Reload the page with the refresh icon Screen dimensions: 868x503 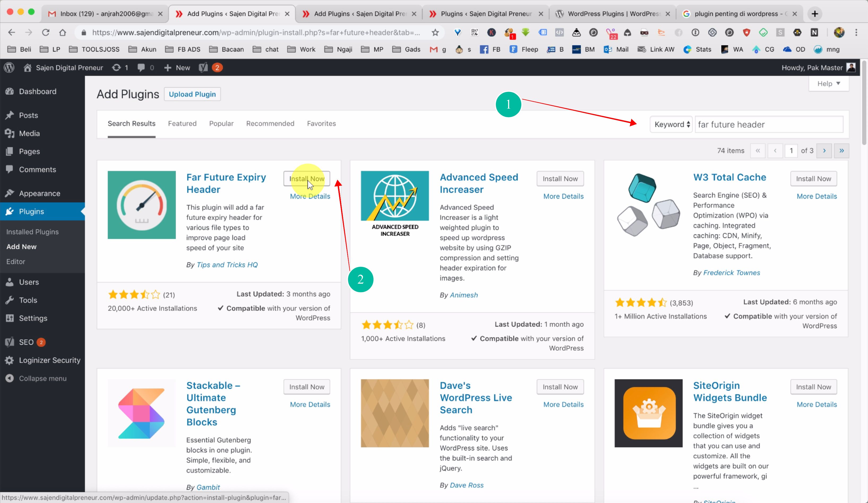point(45,32)
